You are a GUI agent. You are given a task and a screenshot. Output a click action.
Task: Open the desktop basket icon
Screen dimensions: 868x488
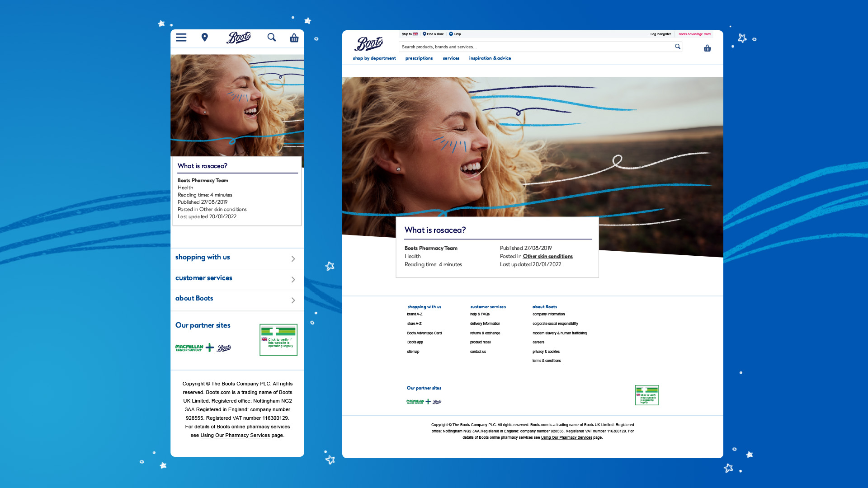tap(708, 48)
